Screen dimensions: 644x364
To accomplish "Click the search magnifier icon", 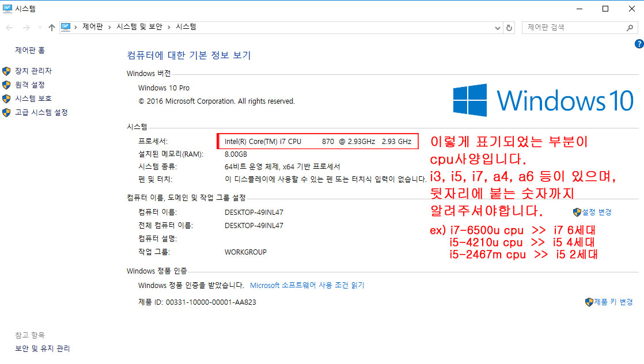I will pos(630,28).
